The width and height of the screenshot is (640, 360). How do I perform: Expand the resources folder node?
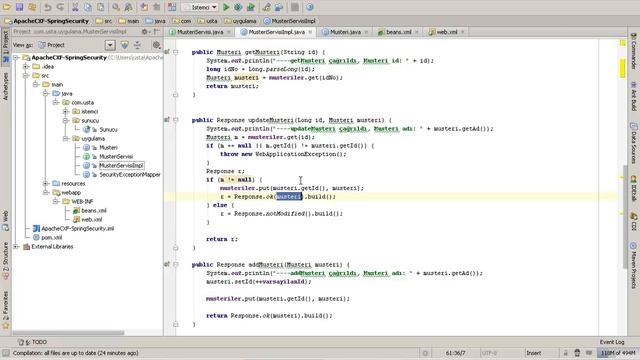pyautogui.click(x=46, y=184)
